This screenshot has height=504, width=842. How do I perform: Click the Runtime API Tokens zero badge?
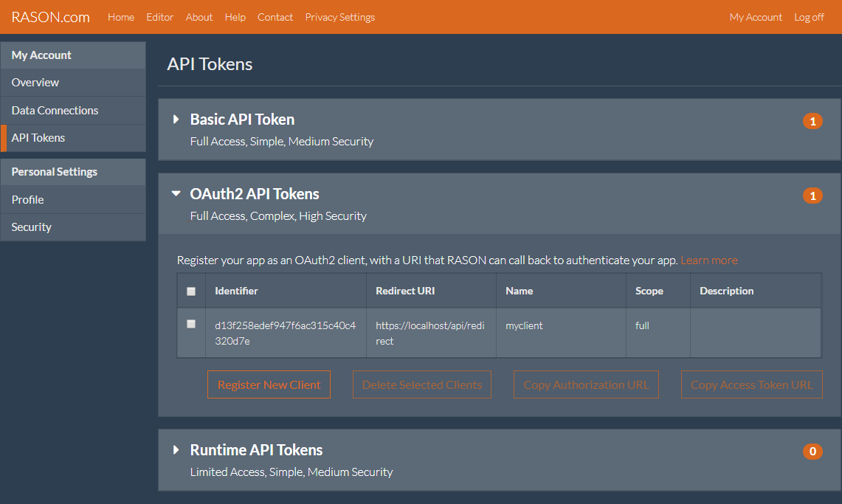coord(812,451)
